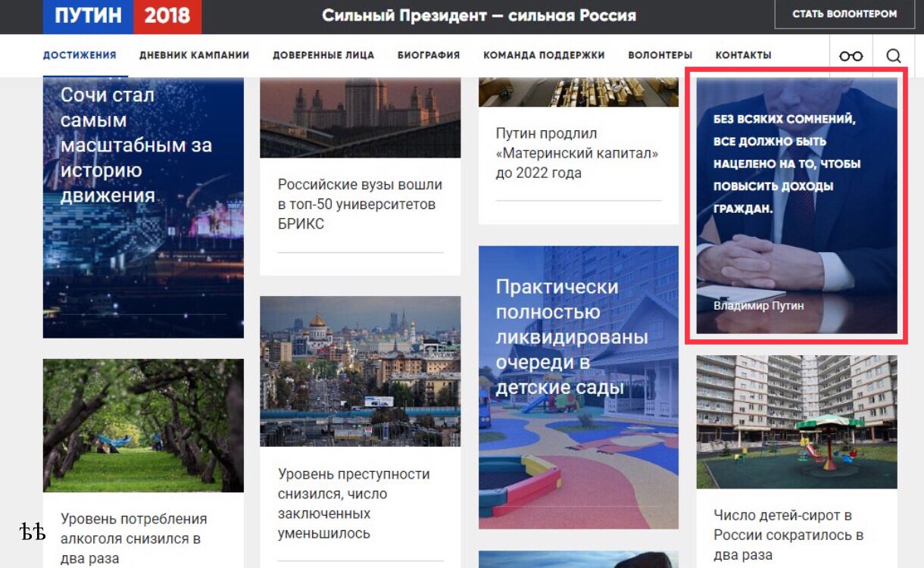Open the ДОСТИЖЕНИЯ menu item

click(x=80, y=55)
